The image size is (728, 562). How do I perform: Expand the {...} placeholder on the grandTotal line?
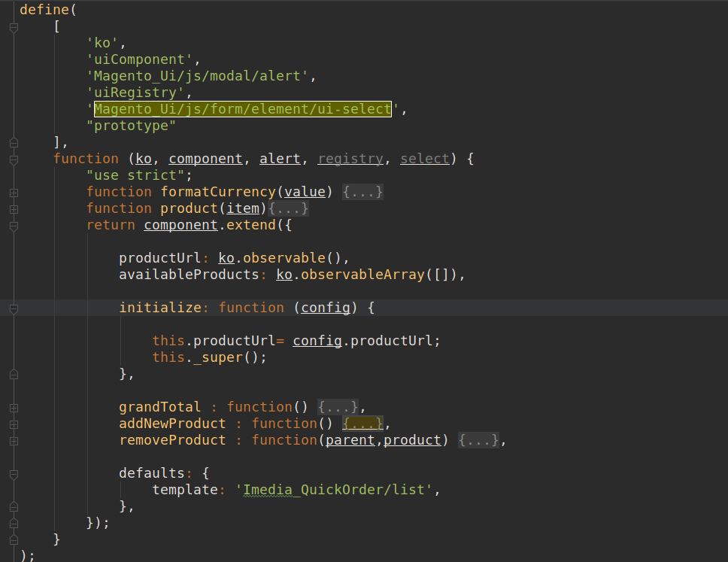point(338,407)
